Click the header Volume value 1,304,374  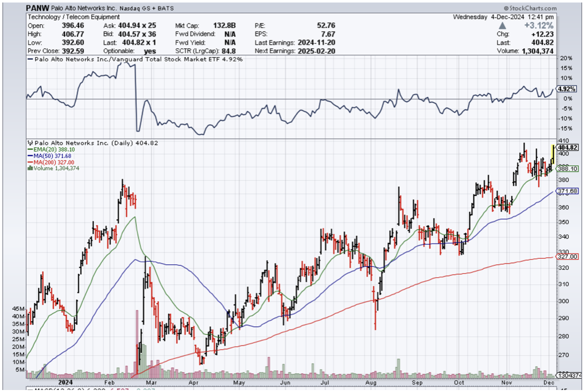point(537,51)
